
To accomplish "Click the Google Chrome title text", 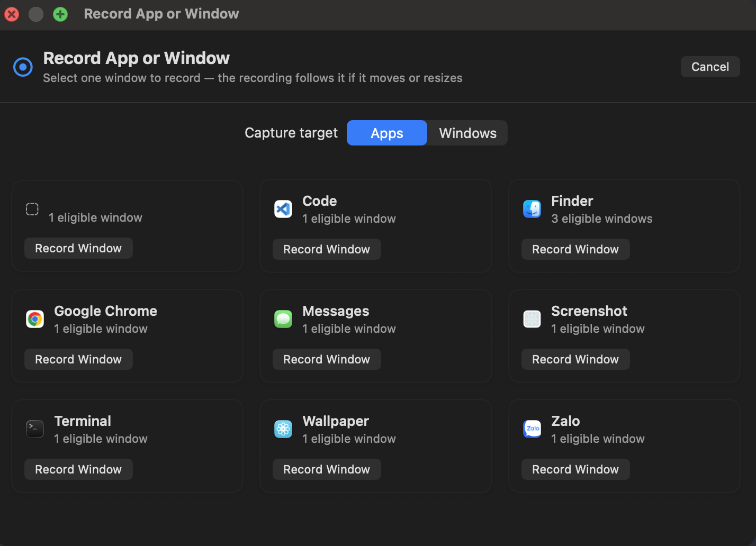I will pos(105,311).
